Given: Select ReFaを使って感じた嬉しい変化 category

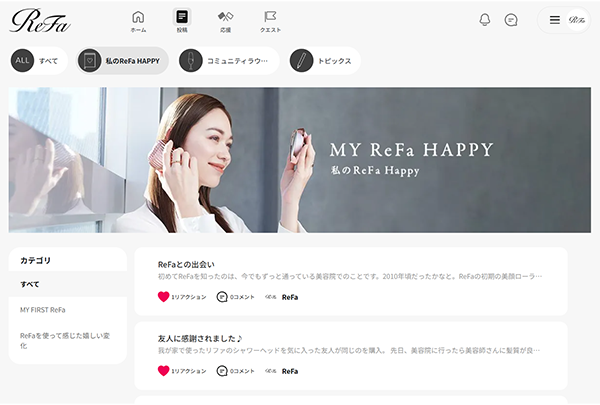Looking at the screenshot, I should (68, 341).
